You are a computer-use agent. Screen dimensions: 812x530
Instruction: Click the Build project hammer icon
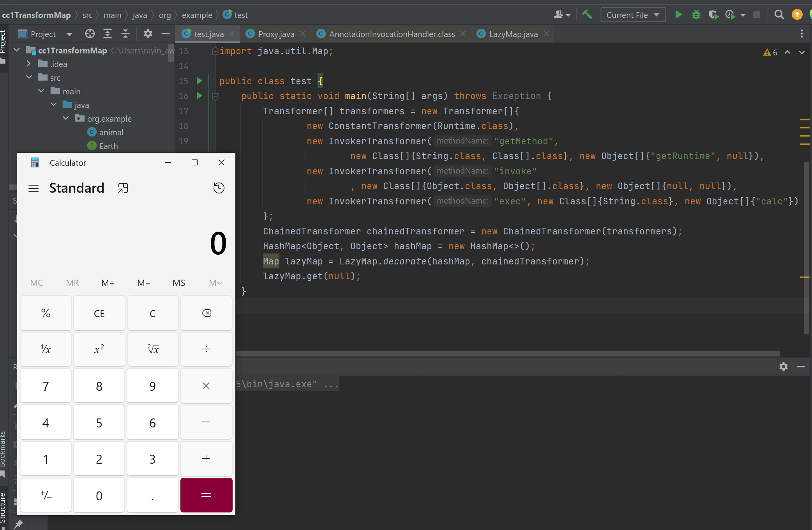(587, 15)
